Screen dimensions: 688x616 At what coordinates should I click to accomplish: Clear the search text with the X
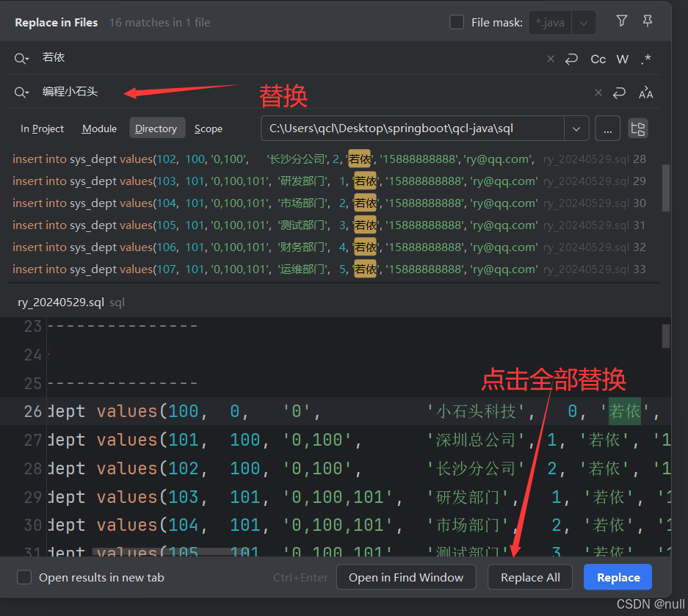point(551,59)
